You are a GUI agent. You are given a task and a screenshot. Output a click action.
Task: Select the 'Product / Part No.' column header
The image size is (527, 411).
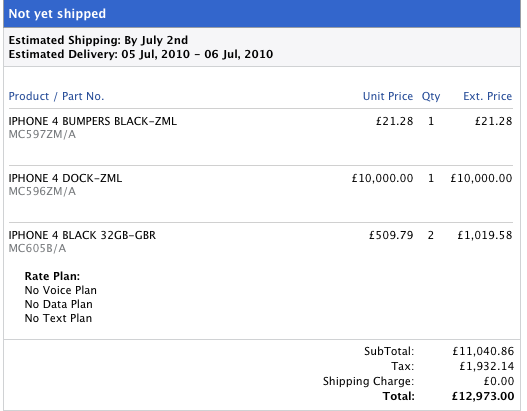pyautogui.click(x=56, y=96)
